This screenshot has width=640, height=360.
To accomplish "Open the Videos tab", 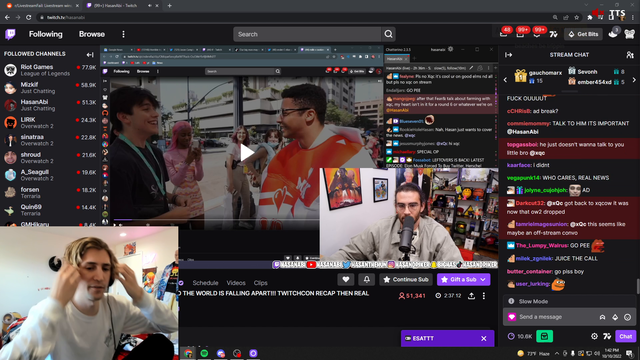I will point(236,283).
